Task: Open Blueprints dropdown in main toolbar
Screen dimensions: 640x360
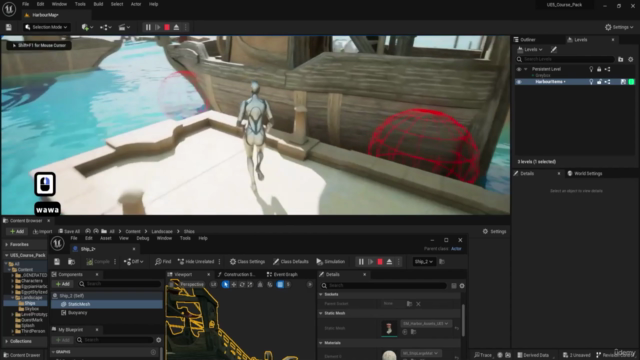Action: tap(106, 27)
